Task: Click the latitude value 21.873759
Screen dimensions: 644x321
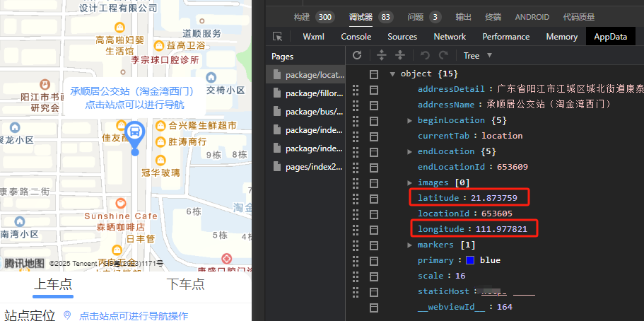Action: (493, 198)
